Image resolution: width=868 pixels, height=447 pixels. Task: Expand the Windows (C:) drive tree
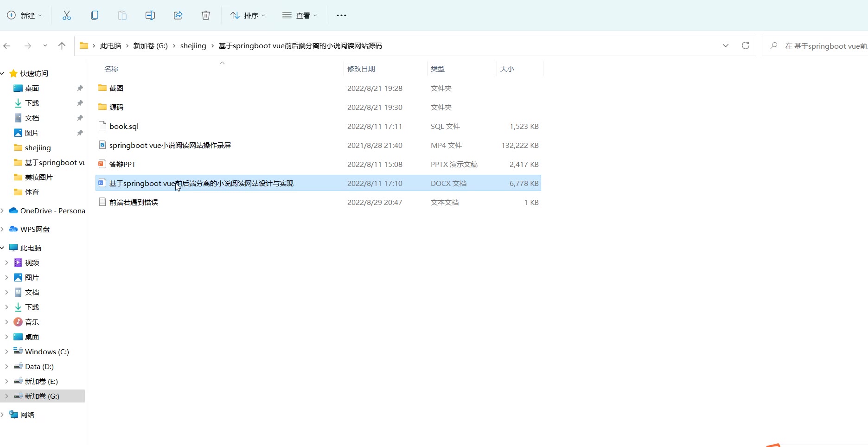point(6,351)
